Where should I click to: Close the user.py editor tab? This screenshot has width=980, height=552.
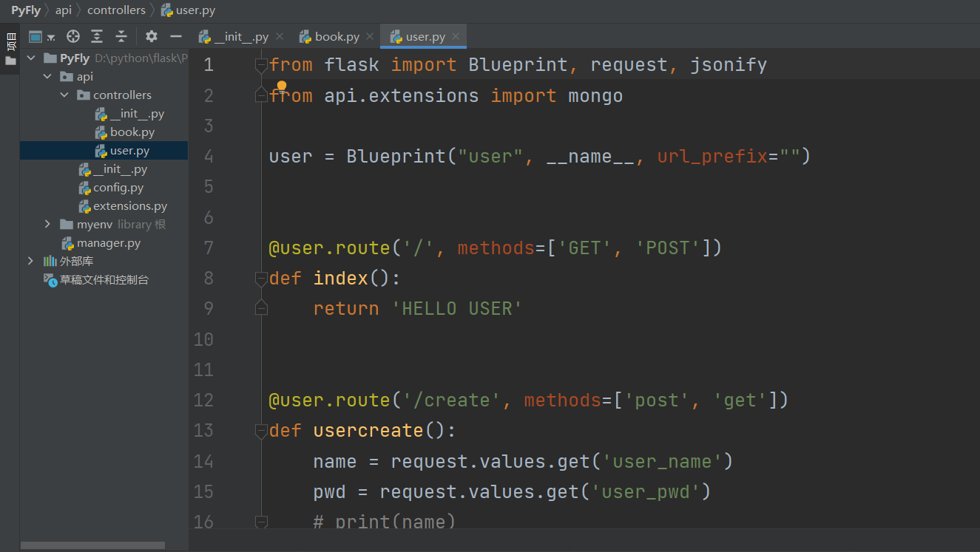click(456, 36)
